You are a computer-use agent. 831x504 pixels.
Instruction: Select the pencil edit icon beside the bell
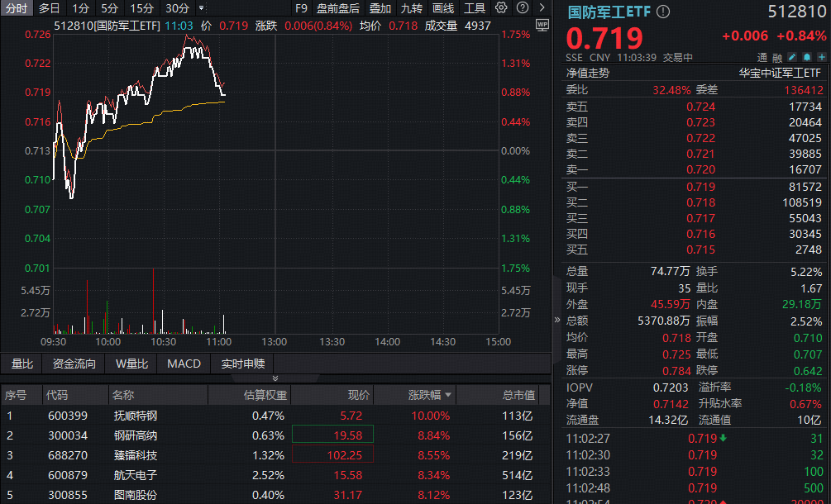(x=790, y=57)
